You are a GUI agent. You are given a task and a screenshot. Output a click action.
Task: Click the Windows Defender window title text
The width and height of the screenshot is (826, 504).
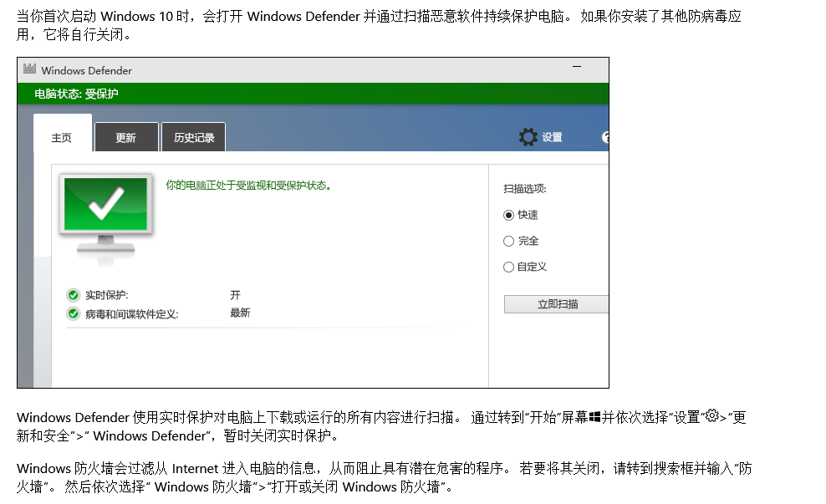point(87,70)
